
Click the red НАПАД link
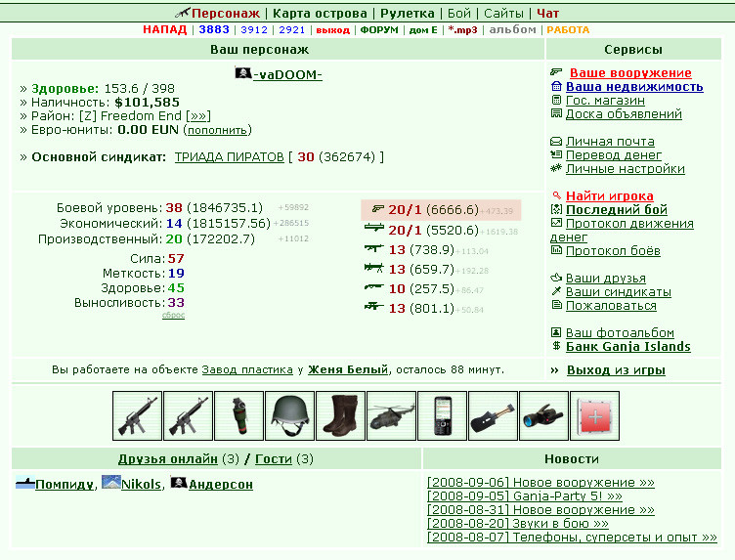point(164,29)
